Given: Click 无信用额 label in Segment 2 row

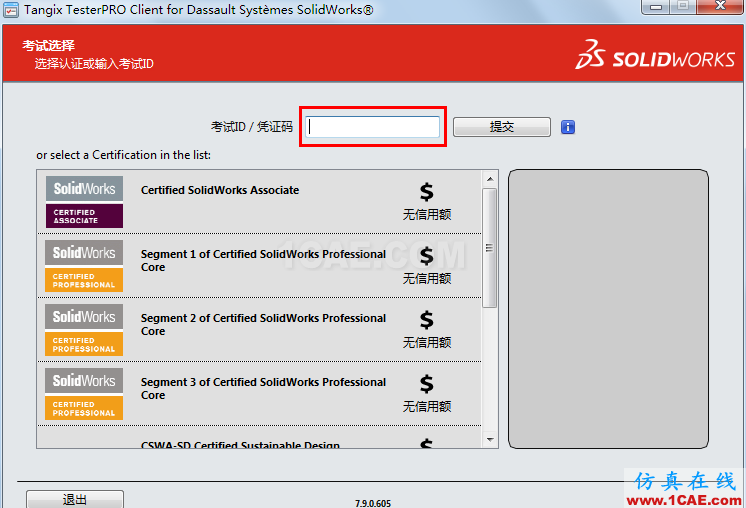Looking at the screenshot, I should [427, 342].
